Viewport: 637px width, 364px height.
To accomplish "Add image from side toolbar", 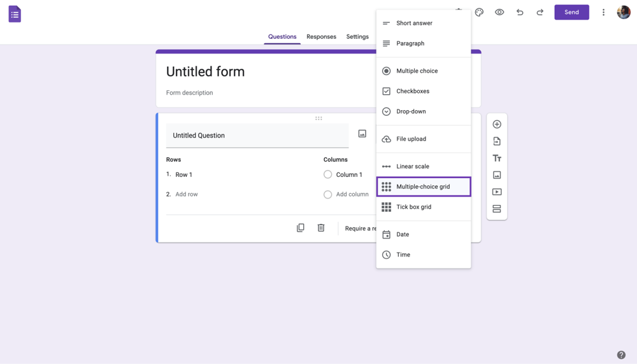I will click(497, 175).
